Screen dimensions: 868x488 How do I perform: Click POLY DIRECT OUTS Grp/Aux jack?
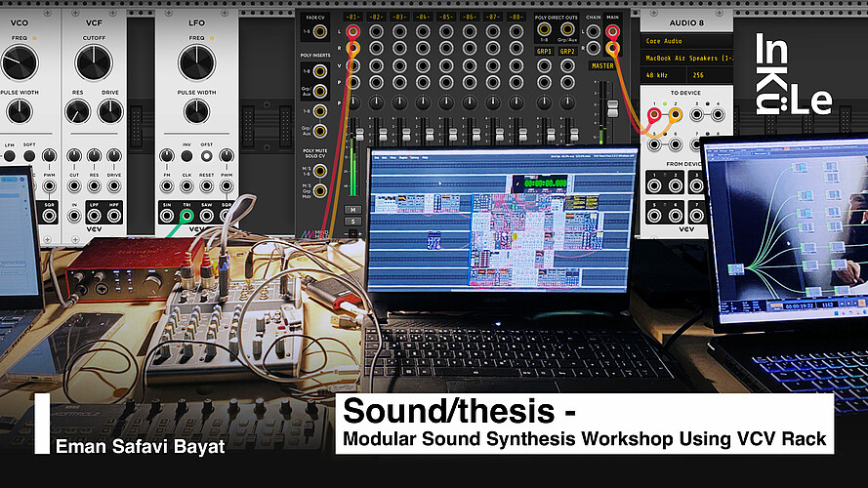[567, 29]
